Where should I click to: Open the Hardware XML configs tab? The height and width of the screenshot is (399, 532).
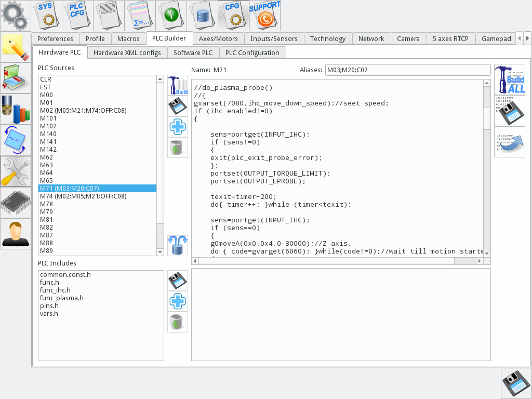coord(127,52)
